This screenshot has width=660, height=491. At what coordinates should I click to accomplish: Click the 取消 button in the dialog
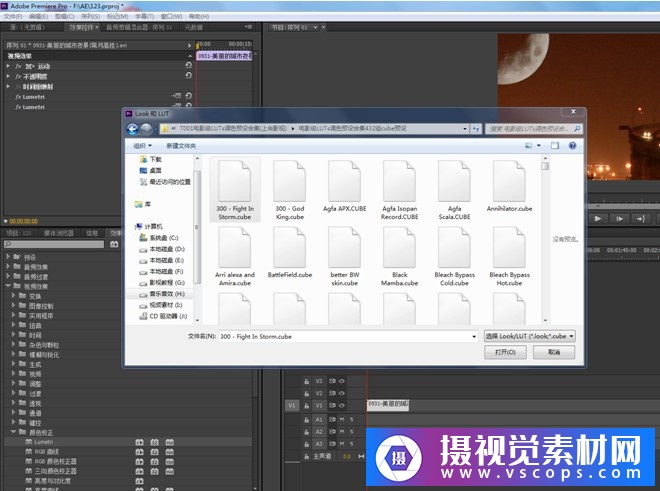554,353
